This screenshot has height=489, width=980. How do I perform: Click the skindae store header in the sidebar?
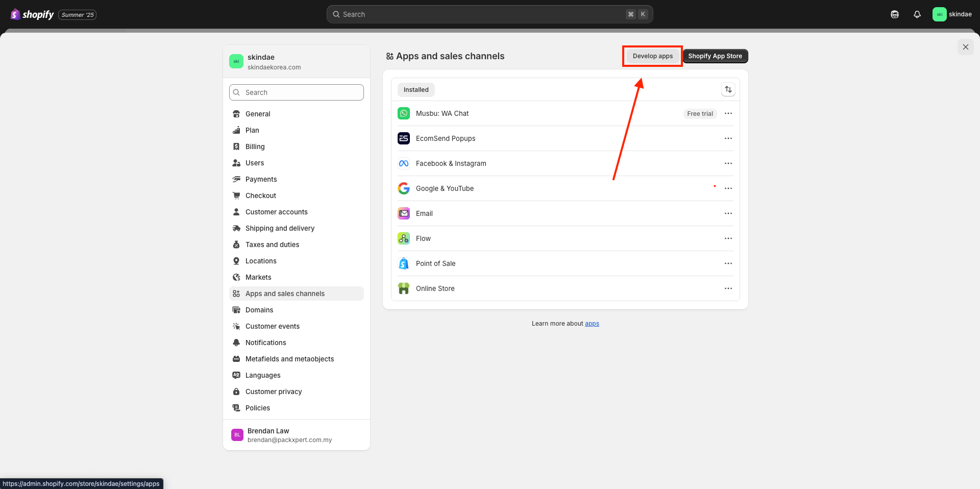pyautogui.click(x=297, y=62)
